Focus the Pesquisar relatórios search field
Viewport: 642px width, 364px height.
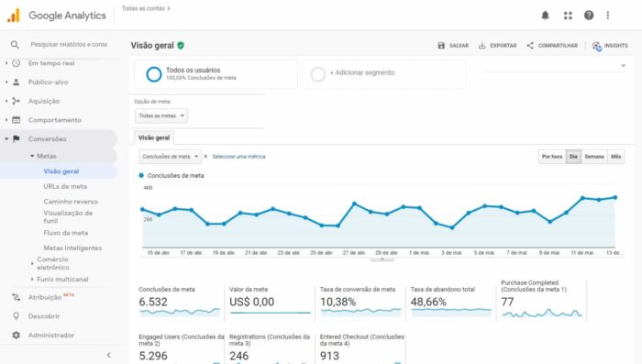click(69, 44)
